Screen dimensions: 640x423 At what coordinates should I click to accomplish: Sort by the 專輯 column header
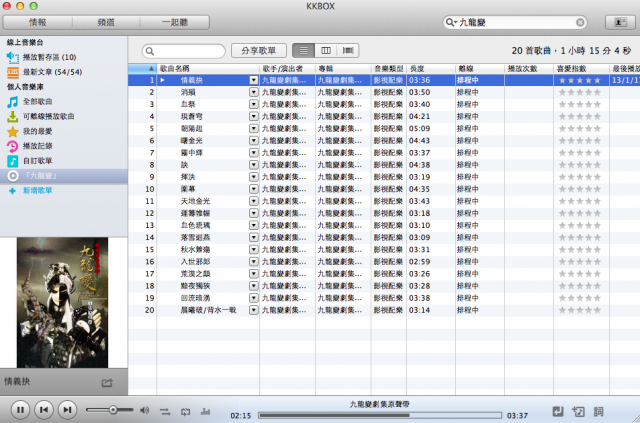click(x=343, y=69)
